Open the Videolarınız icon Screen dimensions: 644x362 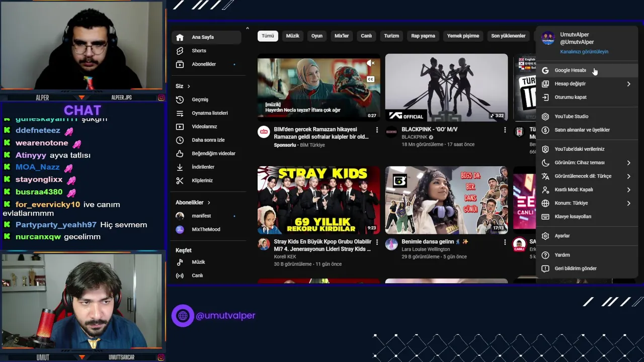coord(180,127)
